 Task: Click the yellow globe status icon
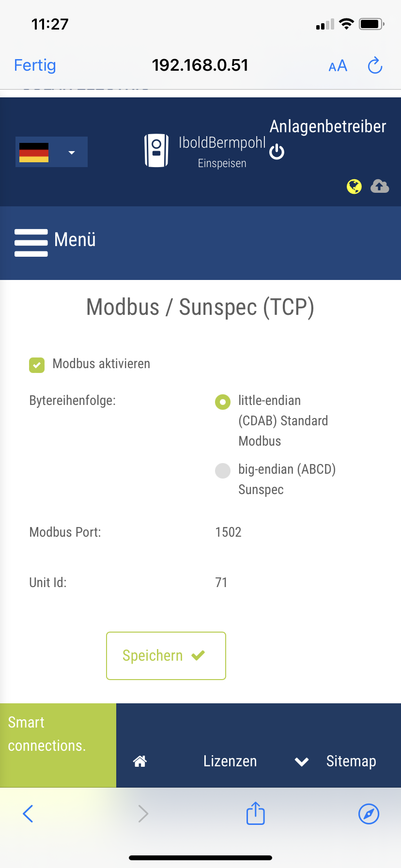(354, 186)
